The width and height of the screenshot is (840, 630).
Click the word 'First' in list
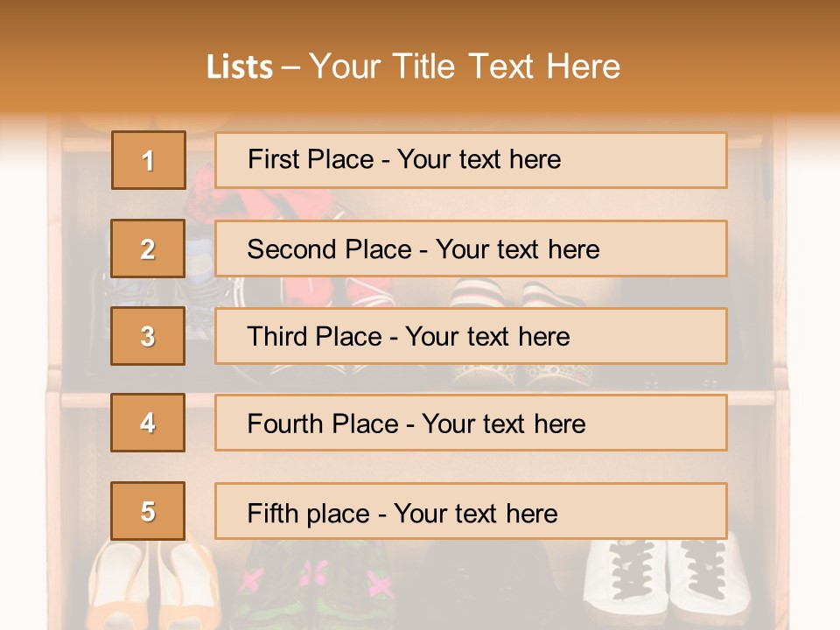tap(271, 160)
